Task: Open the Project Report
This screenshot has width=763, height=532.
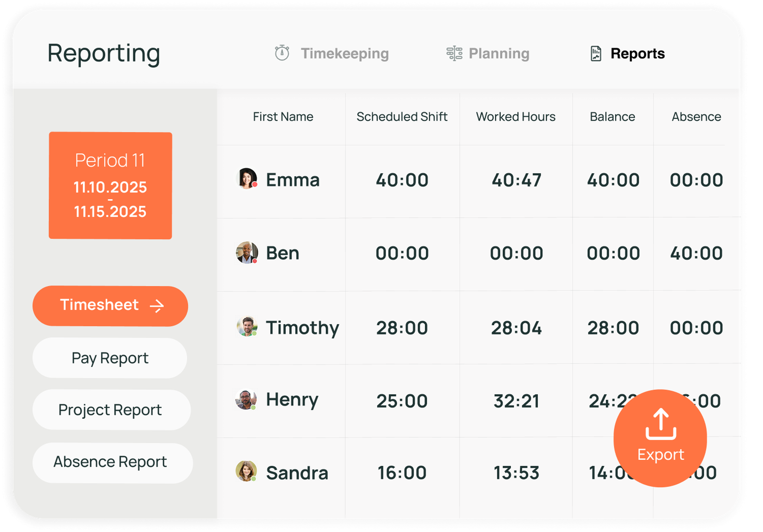Action: pyautogui.click(x=110, y=410)
